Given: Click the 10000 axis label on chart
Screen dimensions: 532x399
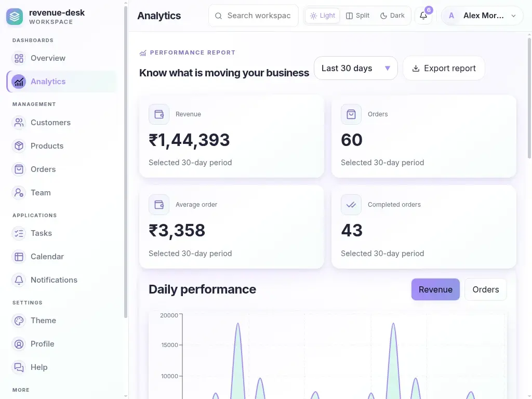Looking at the screenshot, I should (170, 376).
